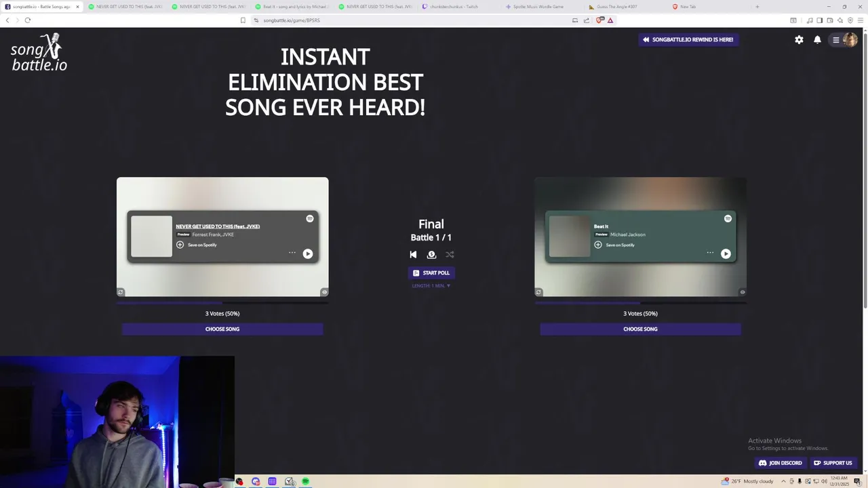Click album art of Never Get Used To This

[152, 237]
